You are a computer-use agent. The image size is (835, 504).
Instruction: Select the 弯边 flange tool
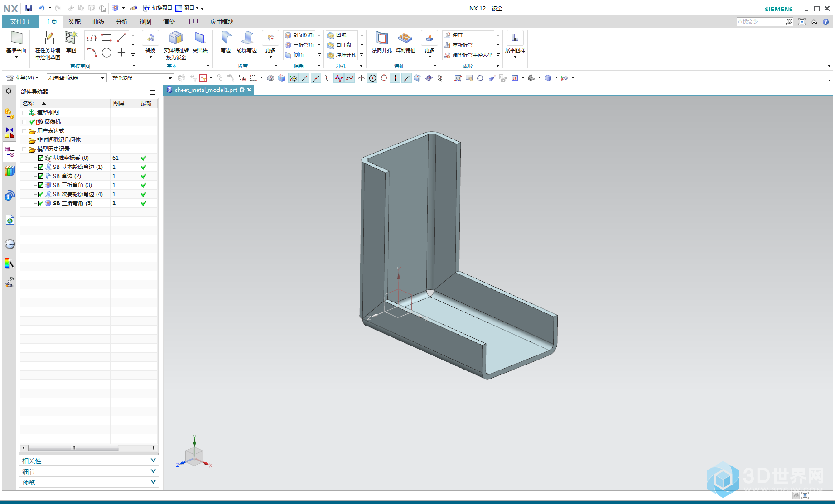click(226, 42)
